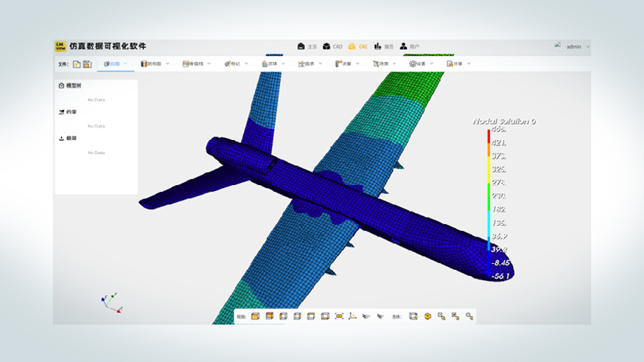Click the 模型树 model tree icon
This screenshot has height=362, width=644.
point(61,86)
